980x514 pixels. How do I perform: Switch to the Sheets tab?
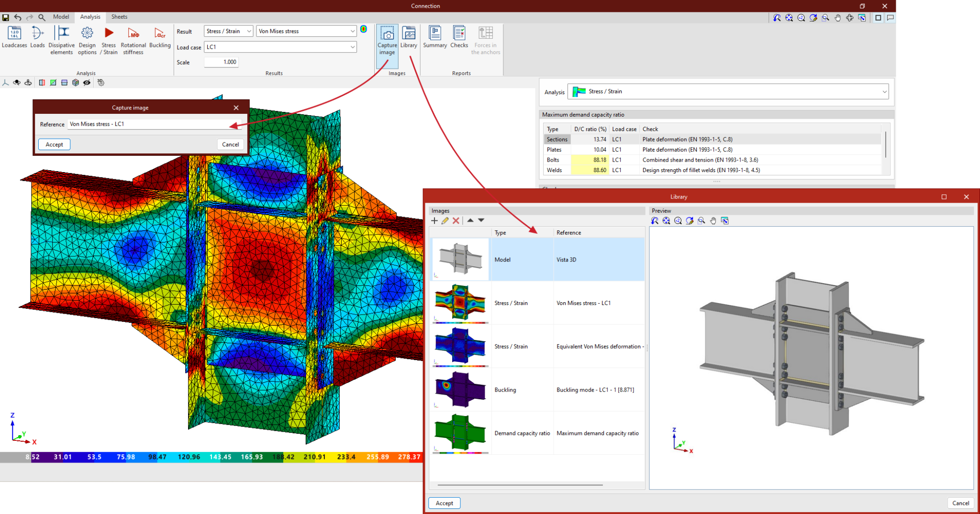119,17
